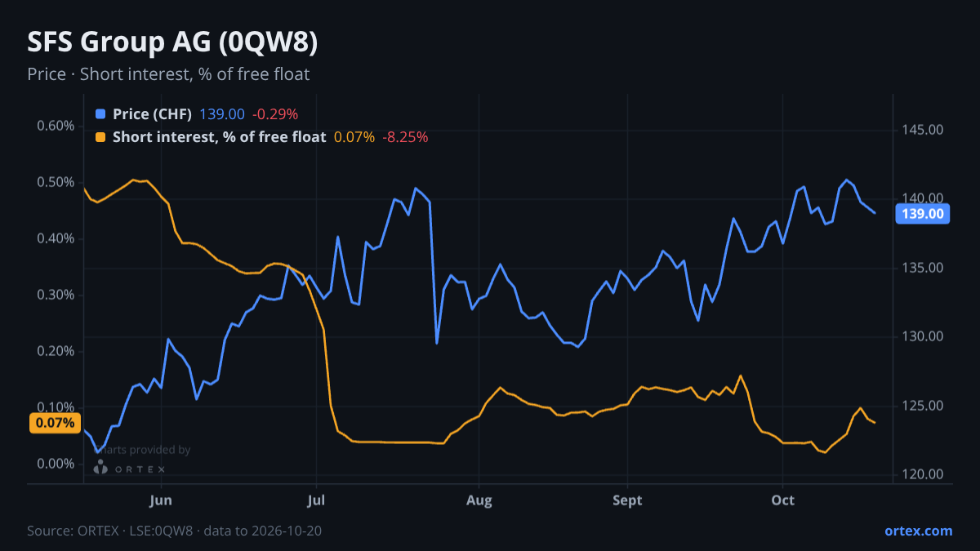
Task: Click the 0.07% value in the legend
Action: click(354, 137)
